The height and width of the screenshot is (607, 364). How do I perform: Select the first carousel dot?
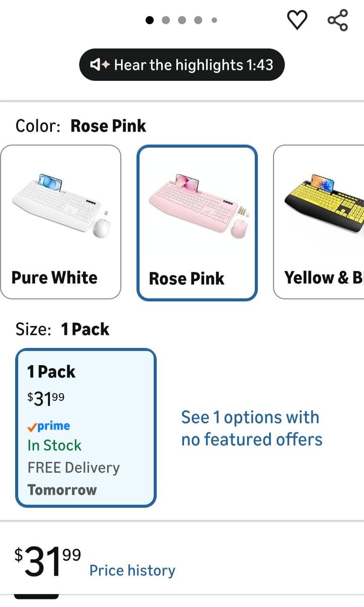point(150,20)
